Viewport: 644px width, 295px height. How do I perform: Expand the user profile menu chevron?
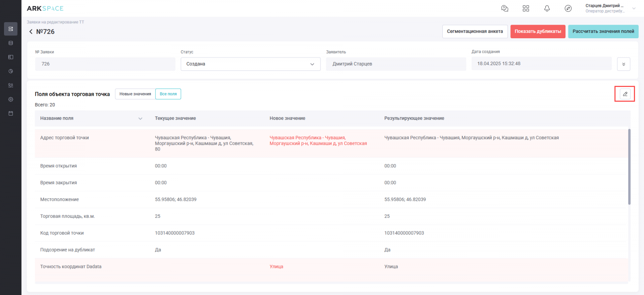point(634,8)
